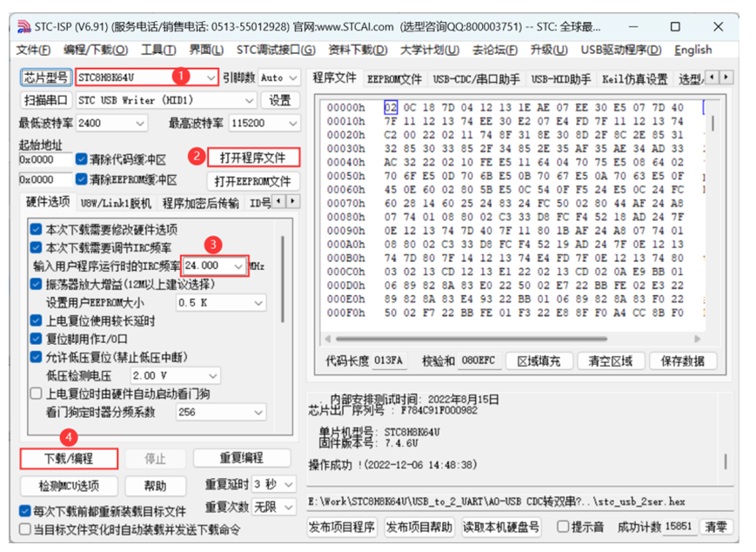756x552 pixels.
Task: Click 重复编程 button
Action: click(x=242, y=457)
